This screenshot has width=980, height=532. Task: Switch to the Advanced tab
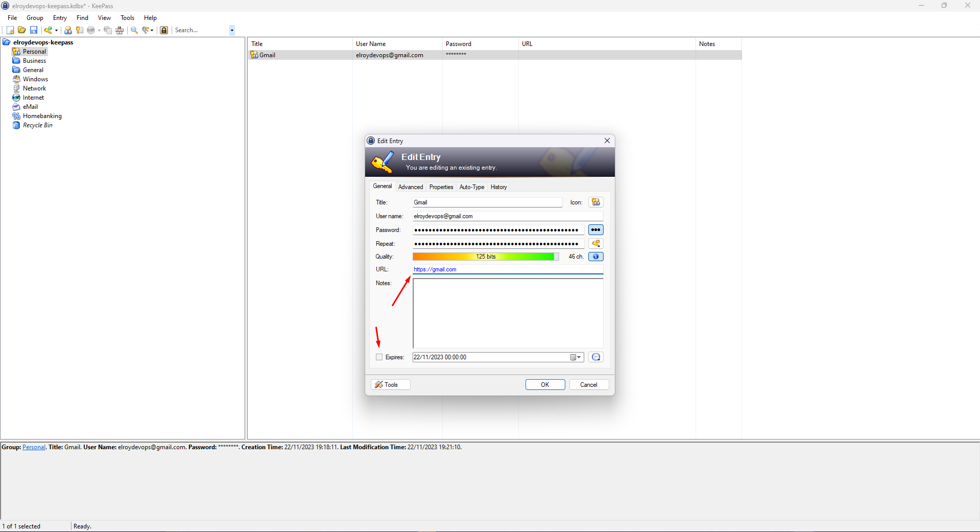[x=411, y=187]
